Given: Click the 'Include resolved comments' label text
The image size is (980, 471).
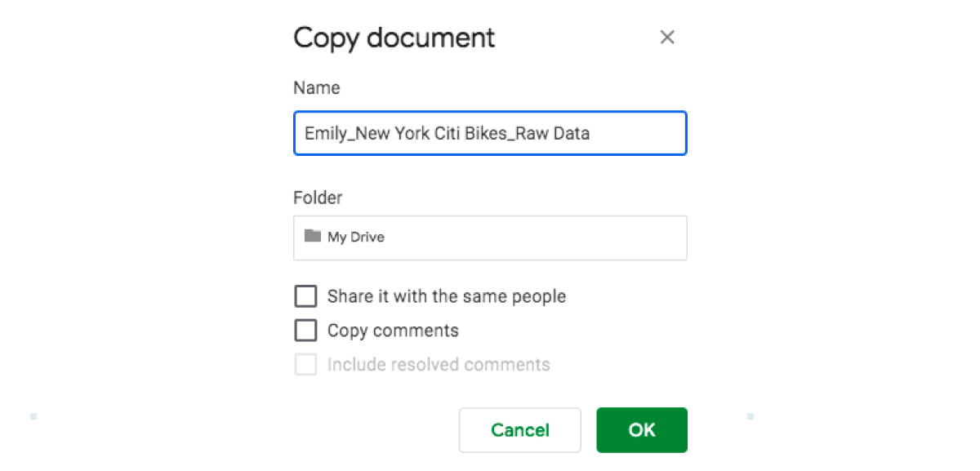Looking at the screenshot, I should point(439,365).
